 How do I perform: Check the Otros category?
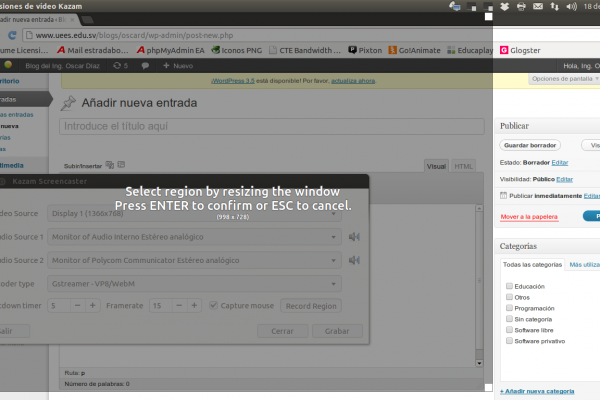(509, 297)
